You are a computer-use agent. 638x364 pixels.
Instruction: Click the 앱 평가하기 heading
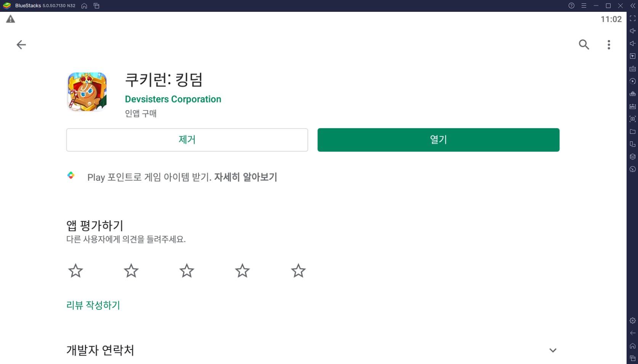[95, 226]
